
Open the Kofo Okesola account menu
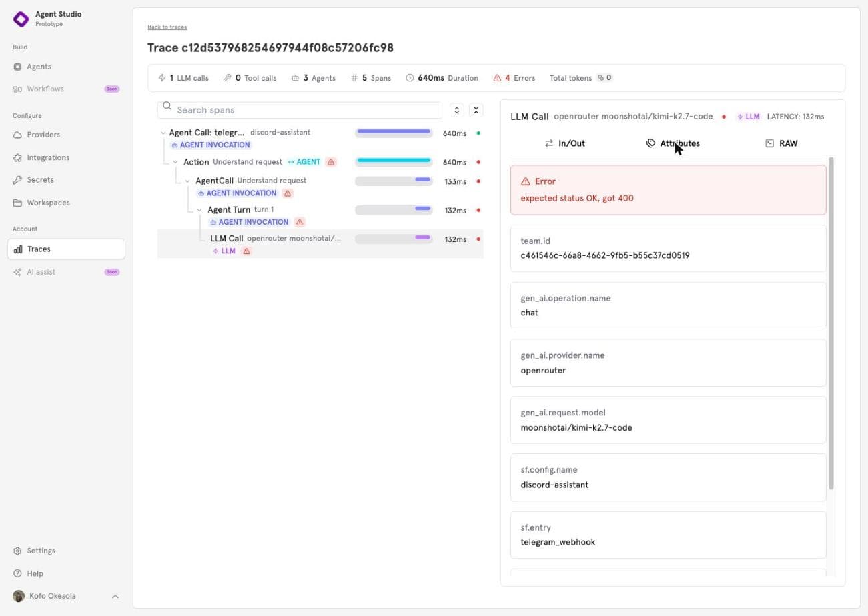(x=66, y=596)
